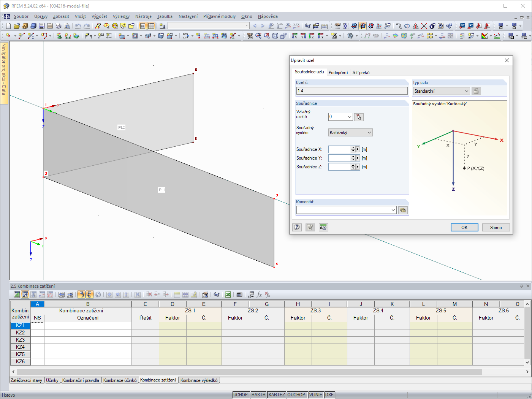Click the save diskette icon in toolbar
The image size is (532, 399).
point(42,26)
